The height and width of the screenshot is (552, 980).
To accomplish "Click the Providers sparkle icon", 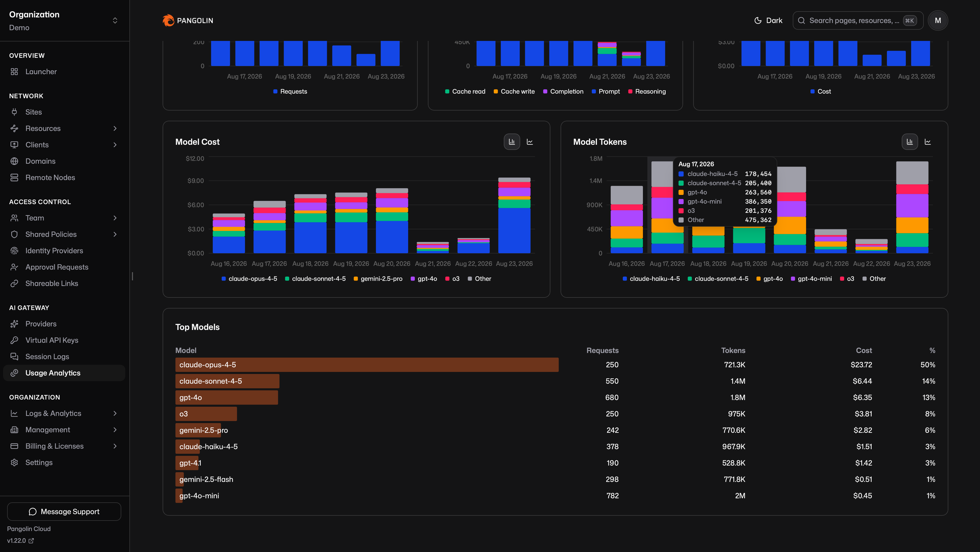I will click(x=15, y=323).
